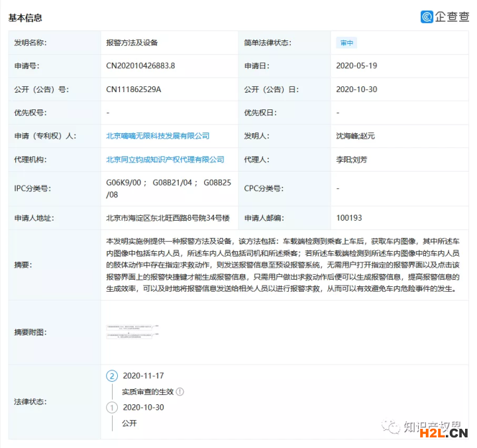The image size is (477, 448).
Task: Click the inventor names 沈海峰;赵元
Action: (357, 136)
